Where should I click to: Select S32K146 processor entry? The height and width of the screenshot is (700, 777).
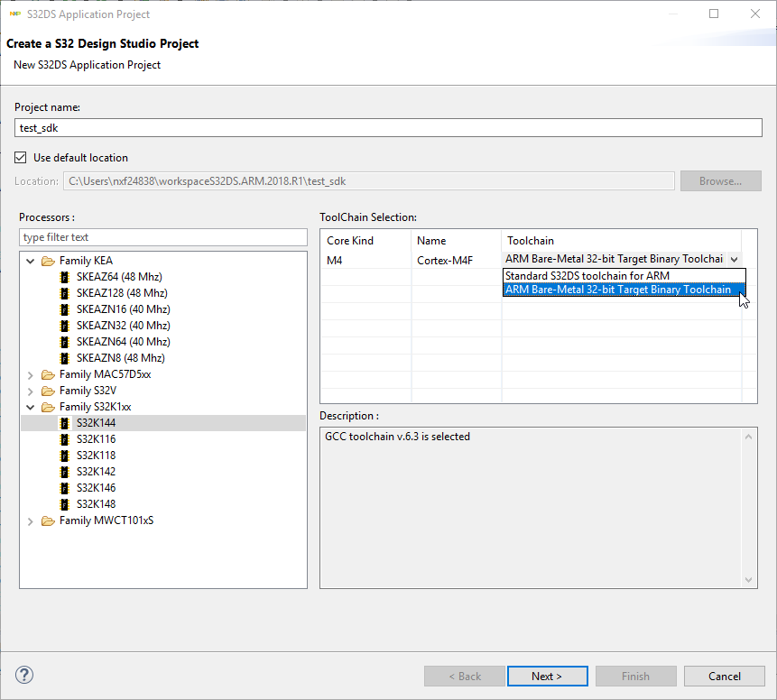pyautogui.click(x=97, y=488)
